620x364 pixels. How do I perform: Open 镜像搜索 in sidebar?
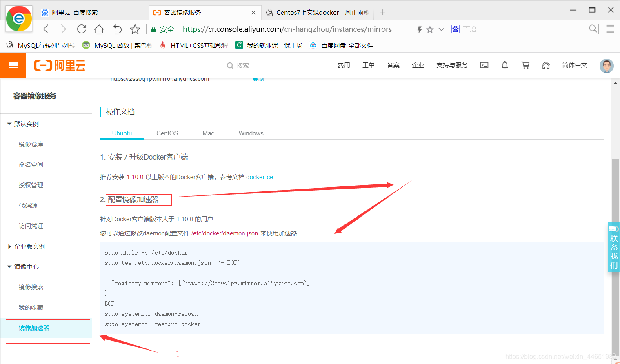click(x=31, y=287)
